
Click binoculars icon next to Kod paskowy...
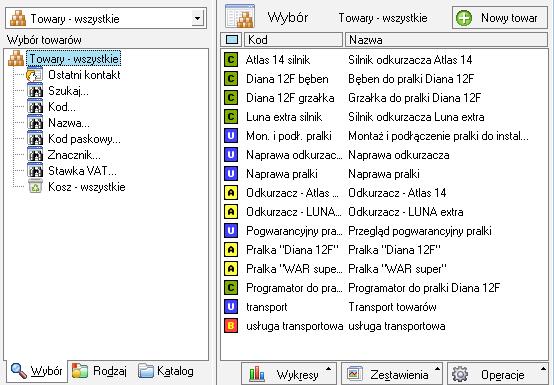click(x=35, y=139)
